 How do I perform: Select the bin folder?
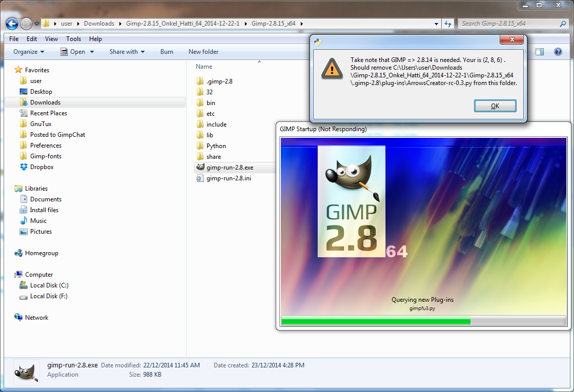click(211, 103)
